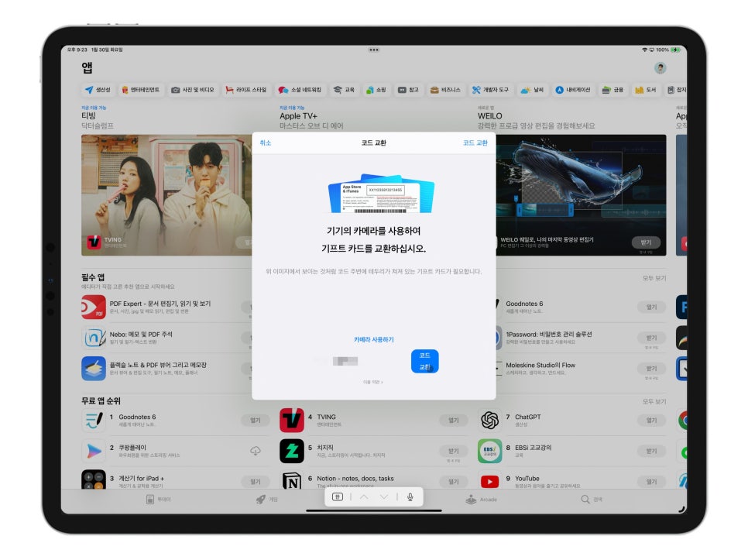748x560 pixels.
Task: Open the 치지직 app icon
Action: 292,452
